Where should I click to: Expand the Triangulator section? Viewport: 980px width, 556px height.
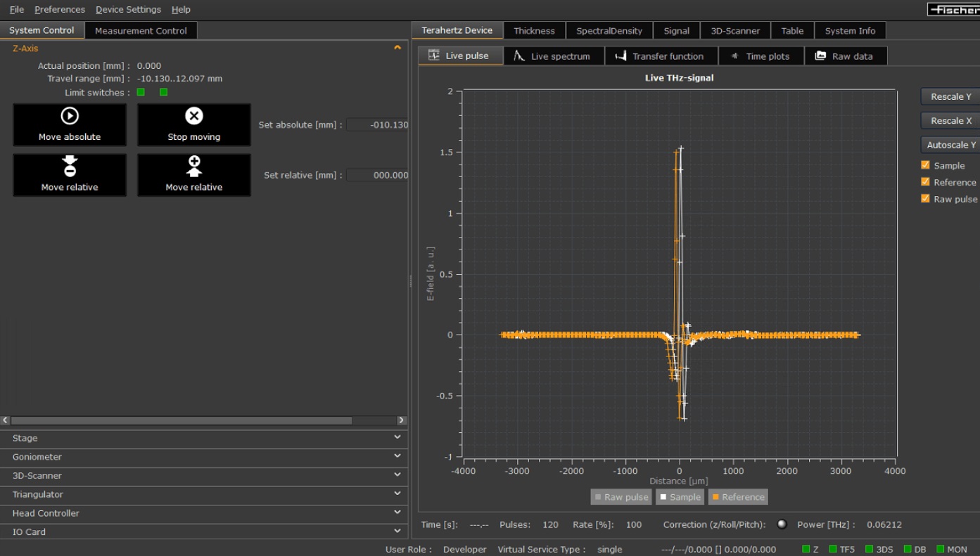click(x=203, y=494)
